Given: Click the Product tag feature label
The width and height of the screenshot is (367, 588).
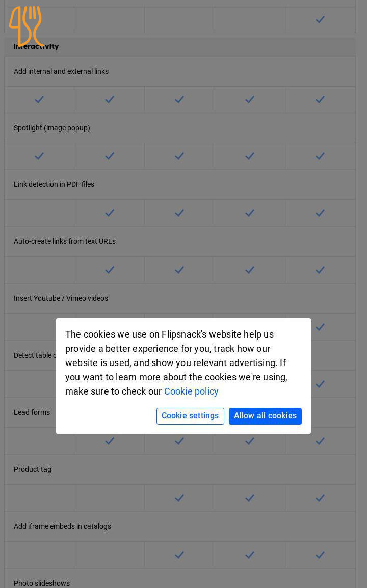Looking at the screenshot, I should 33,469.
